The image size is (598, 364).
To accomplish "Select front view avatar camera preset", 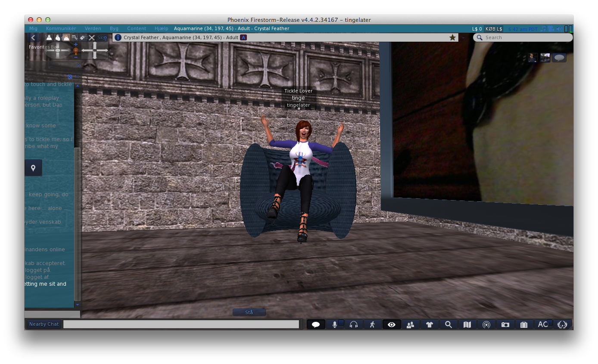I will pos(49,38).
